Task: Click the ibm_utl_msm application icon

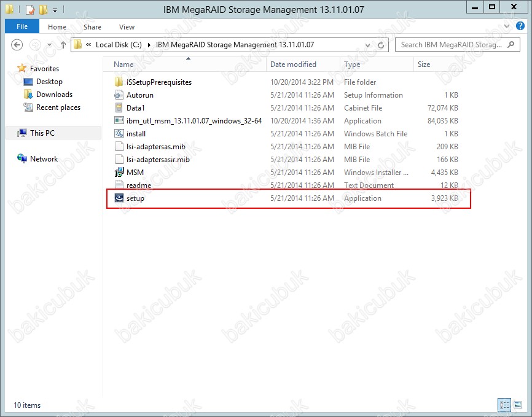Action: (119, 121)
